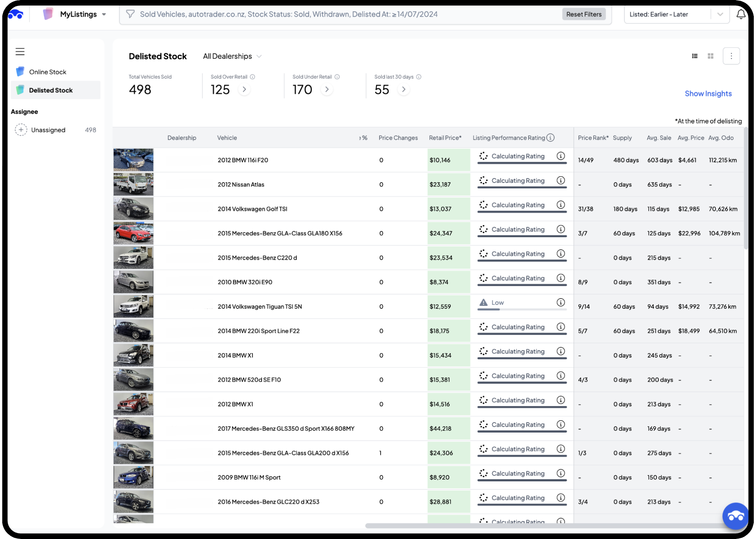Click info icon beside Sold Over Retail

[252, 77]
